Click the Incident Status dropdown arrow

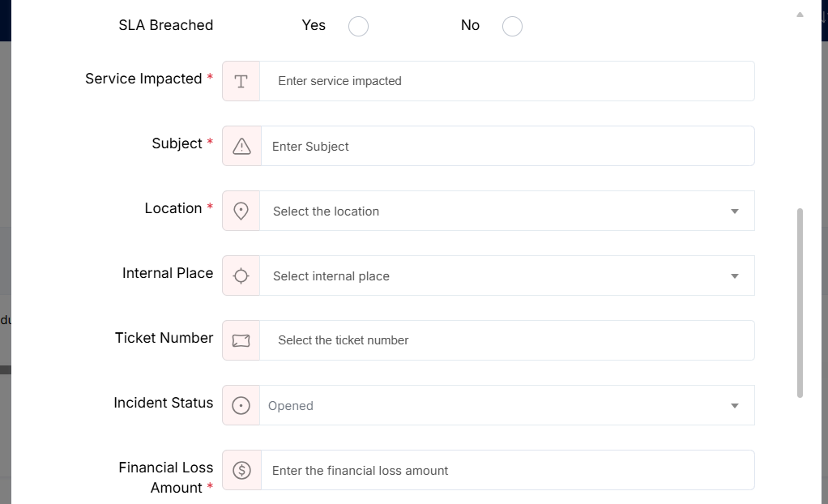[x=735, y=406]
